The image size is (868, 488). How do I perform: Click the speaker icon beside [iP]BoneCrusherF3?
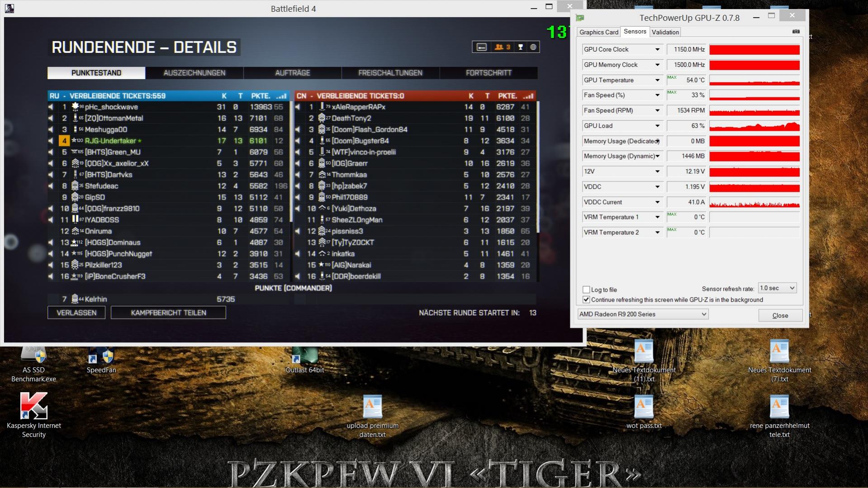pos(51,276)
